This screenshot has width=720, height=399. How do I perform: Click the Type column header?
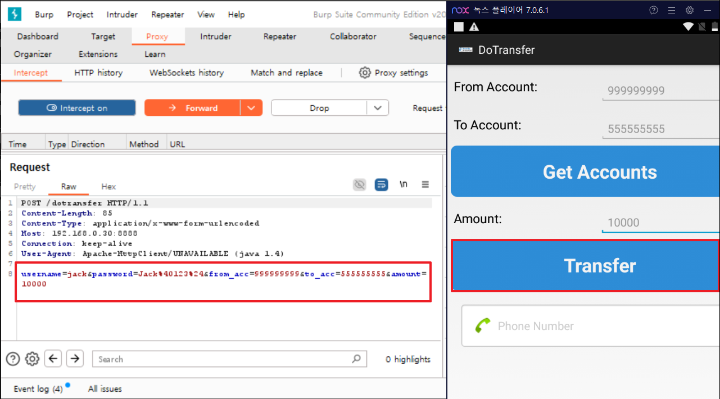(x=57, y=144)
